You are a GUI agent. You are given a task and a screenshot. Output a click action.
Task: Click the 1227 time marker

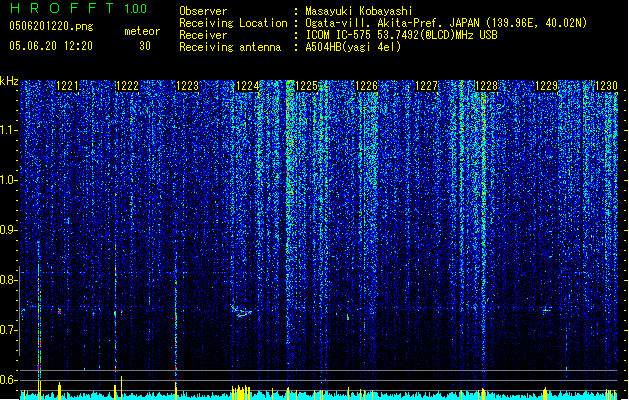(426, 86)
